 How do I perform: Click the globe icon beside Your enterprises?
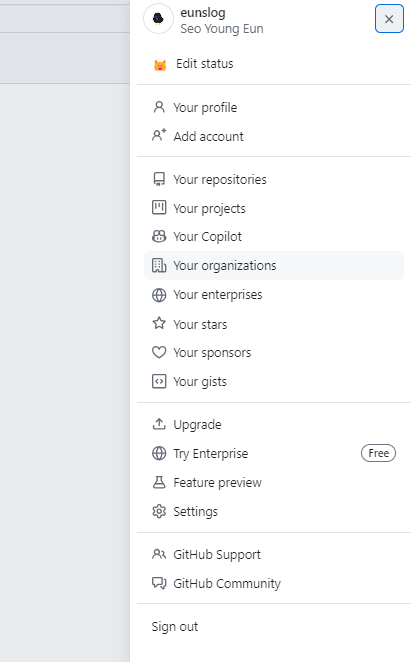pyautogui.click(x=159, y=295)
